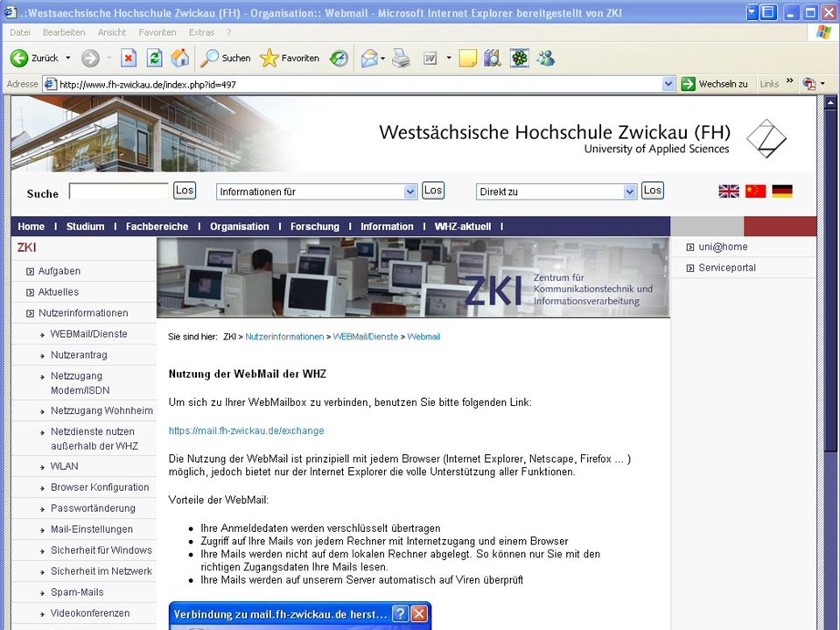Open the Datei menu
This screenshot has width=840, height=630.
point(20,32)
